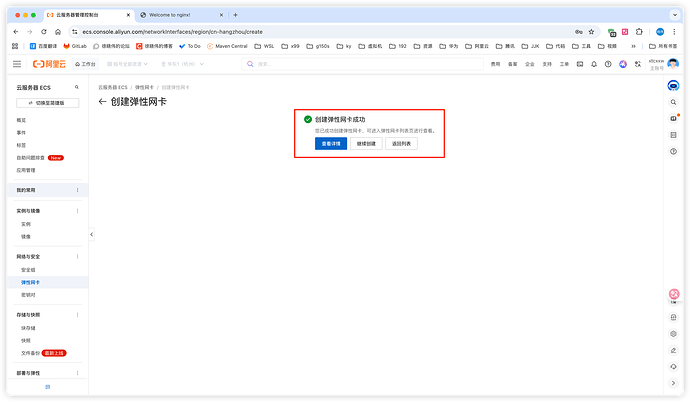The width and height of the screenshot is (690, 402).
Task: Click the help question mark icon
Action: click(607, 64)
